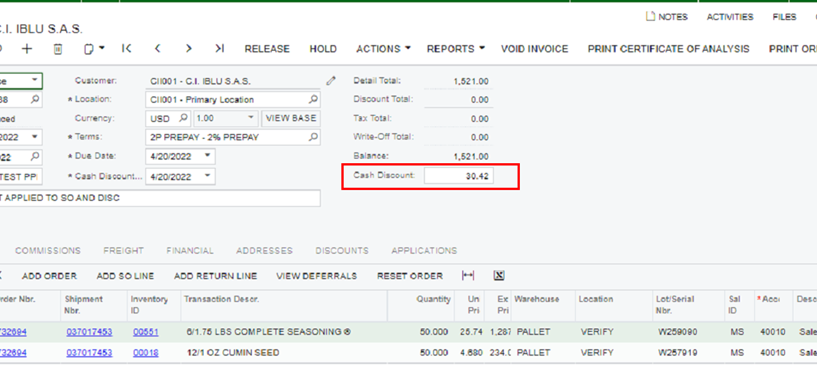Switch to the APPLICATIONS tab
The image size is (817, 391).
click(424, 251)
